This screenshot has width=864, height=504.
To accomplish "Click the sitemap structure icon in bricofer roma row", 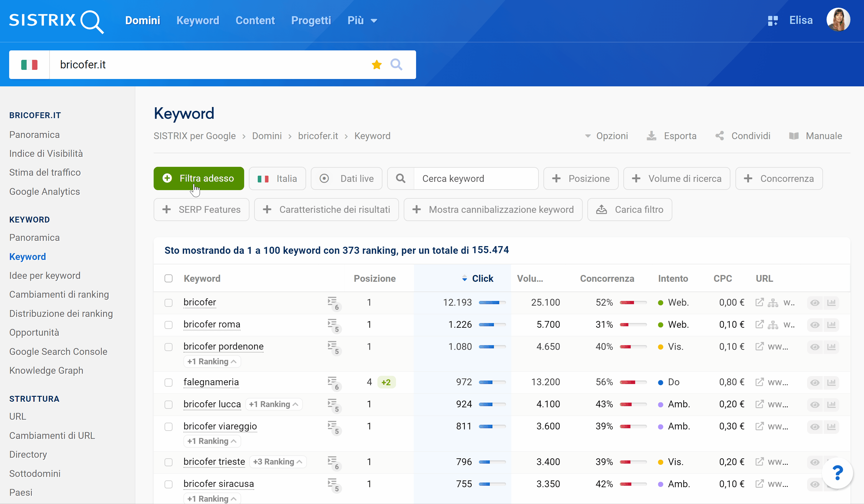I will [x=773, y=325].
